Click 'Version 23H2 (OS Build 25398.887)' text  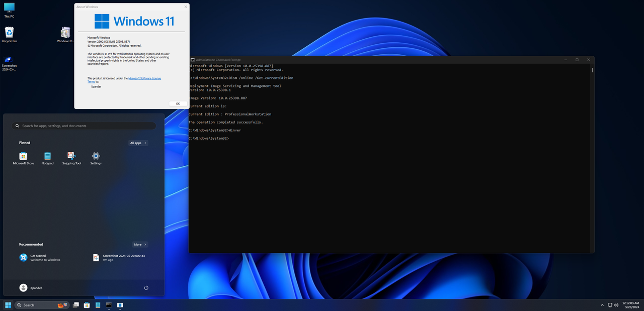109,41
